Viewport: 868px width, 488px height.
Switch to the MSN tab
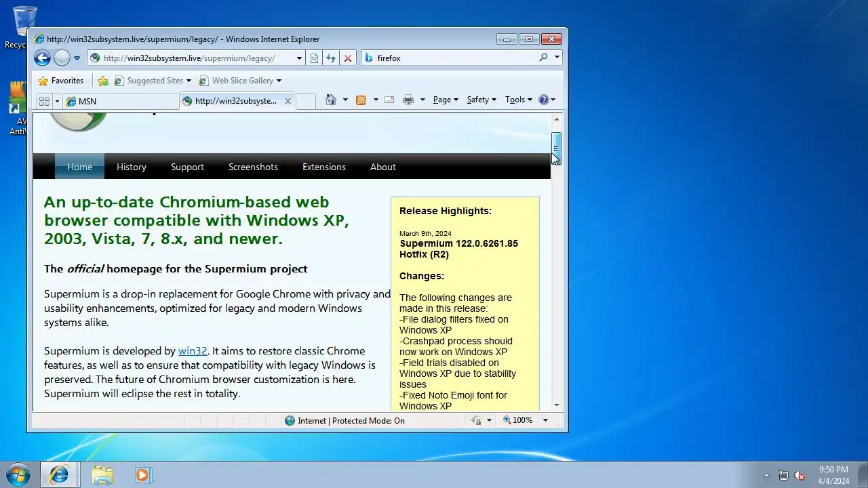point(120,101)
